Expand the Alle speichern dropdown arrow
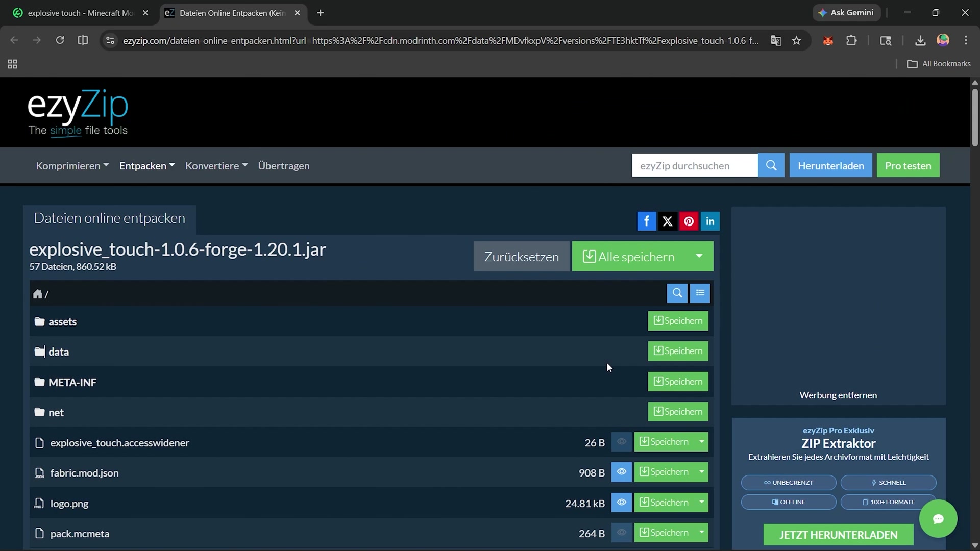Image resolution: width=980 pixels, height=551 pixels. (699, 256)
